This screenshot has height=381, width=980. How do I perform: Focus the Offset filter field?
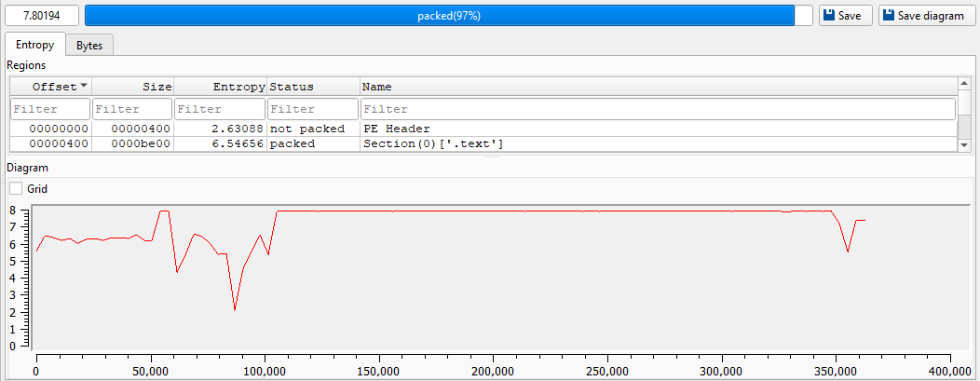click(x=50, y=109)
